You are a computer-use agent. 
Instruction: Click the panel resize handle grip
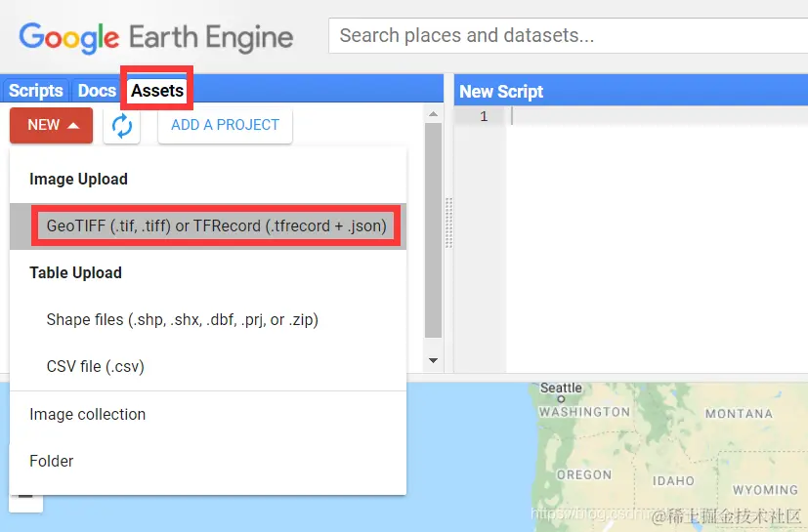click(448, 223)
